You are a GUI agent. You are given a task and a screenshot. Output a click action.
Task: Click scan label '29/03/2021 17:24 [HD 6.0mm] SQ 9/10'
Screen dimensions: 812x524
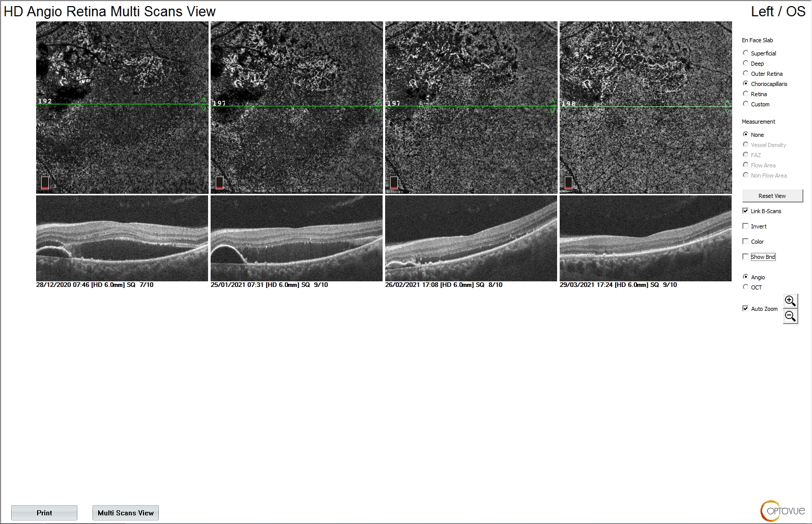click(x=618, y=285)
